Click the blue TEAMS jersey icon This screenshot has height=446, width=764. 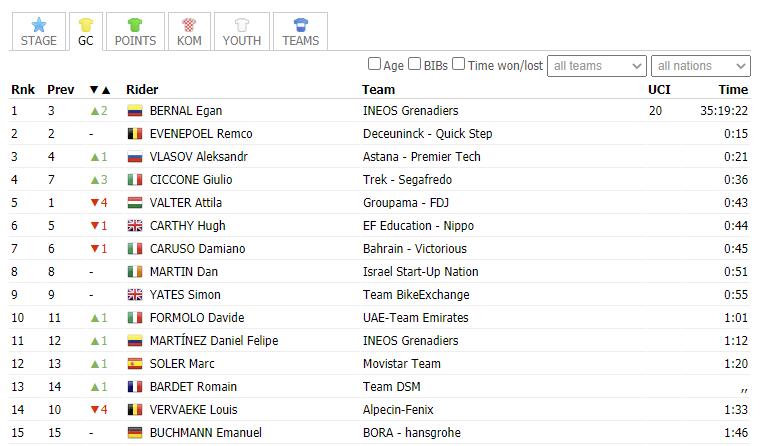[301, 24]
